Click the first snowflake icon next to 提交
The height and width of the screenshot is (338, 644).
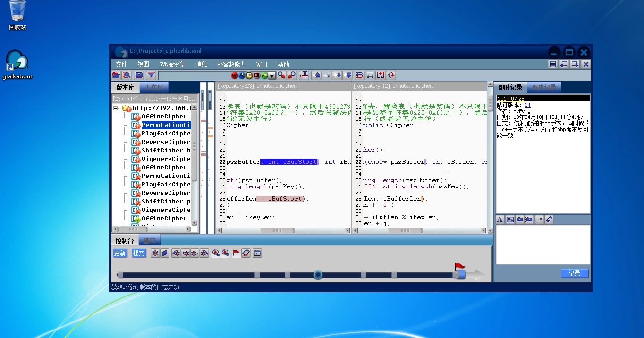(155, 253)
